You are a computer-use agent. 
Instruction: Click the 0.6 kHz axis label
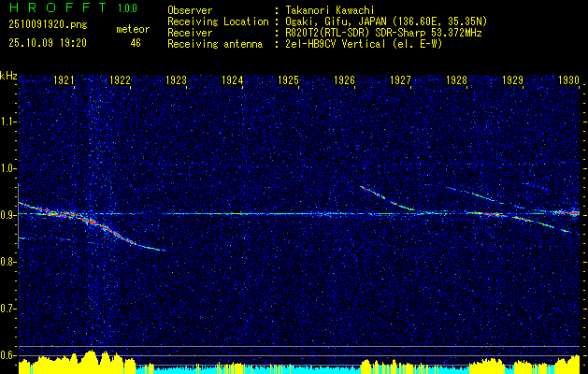8,355
